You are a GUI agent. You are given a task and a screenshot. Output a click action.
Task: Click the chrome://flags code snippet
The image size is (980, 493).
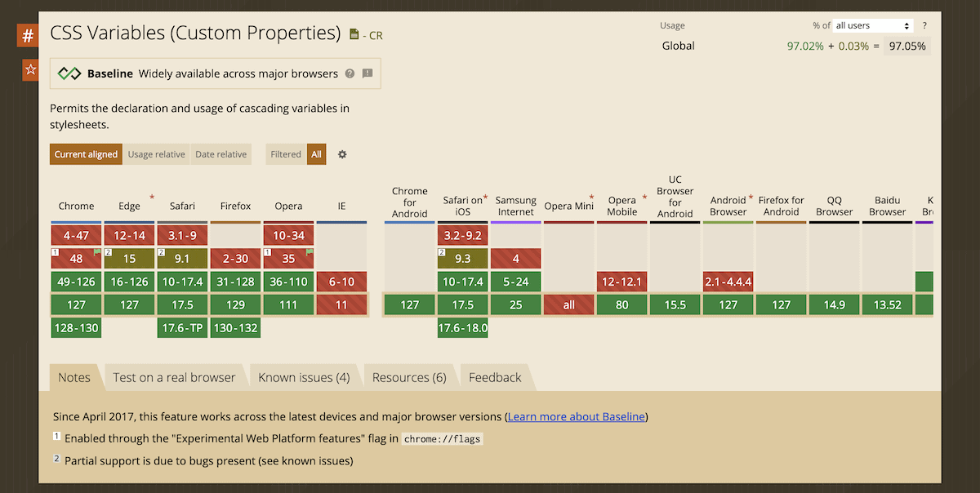point(442,438)
